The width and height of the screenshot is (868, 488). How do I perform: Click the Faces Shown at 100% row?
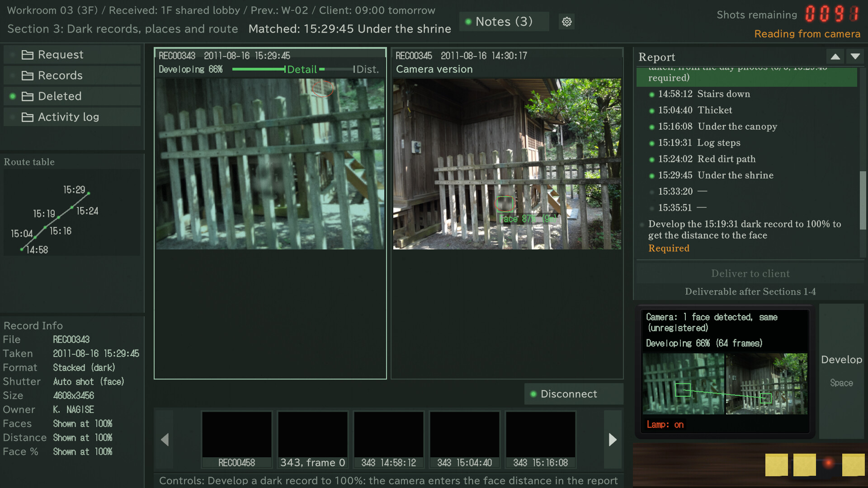58,424
